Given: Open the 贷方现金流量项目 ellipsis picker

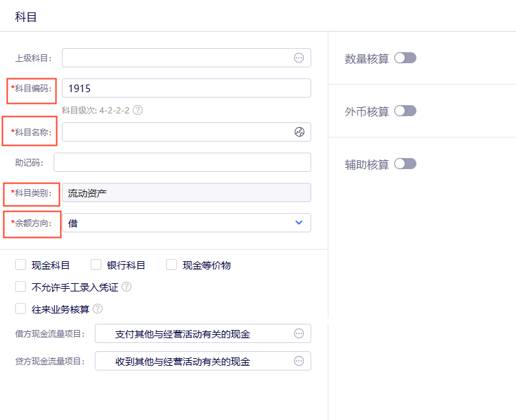Looking at the screenshot, I should (x=299, y=361).
